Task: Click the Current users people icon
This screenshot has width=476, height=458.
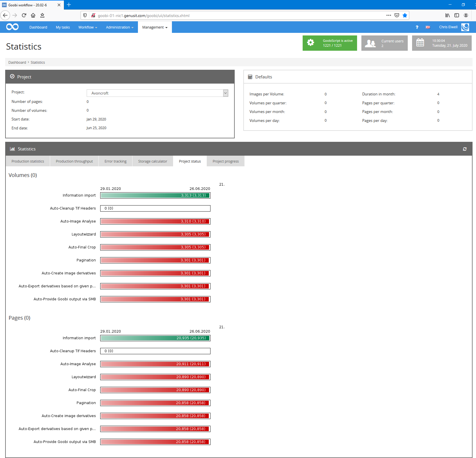Action: pyautogui.click(x=370, y=43)
